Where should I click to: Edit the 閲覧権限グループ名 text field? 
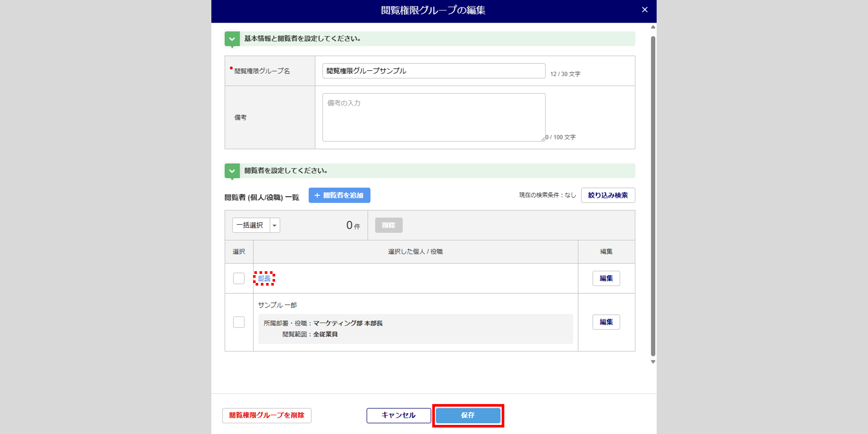coord(434,71)
